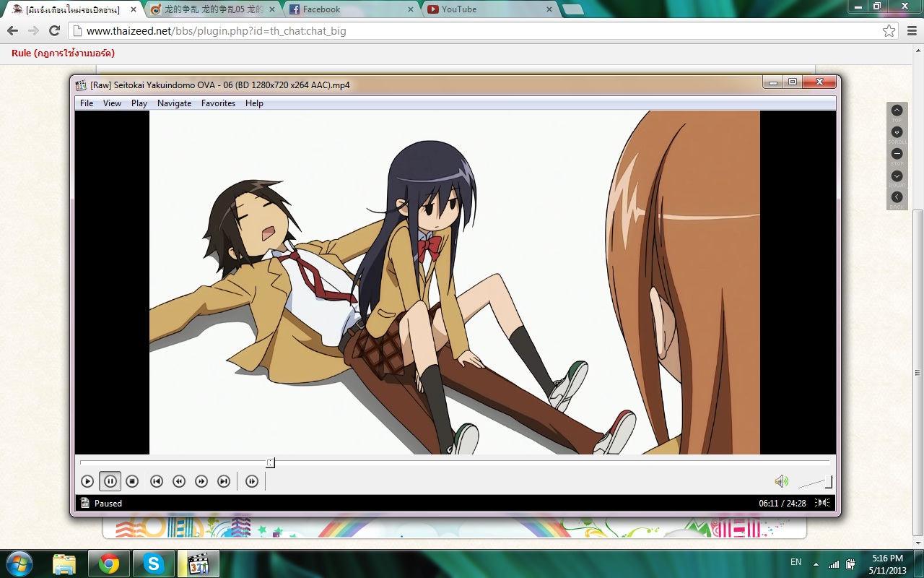
Task: Maximize the media player window
Action: pos(792,82)
